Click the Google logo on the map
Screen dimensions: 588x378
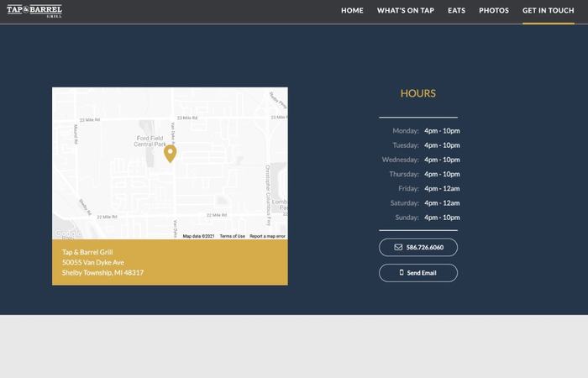coord(67,234)
